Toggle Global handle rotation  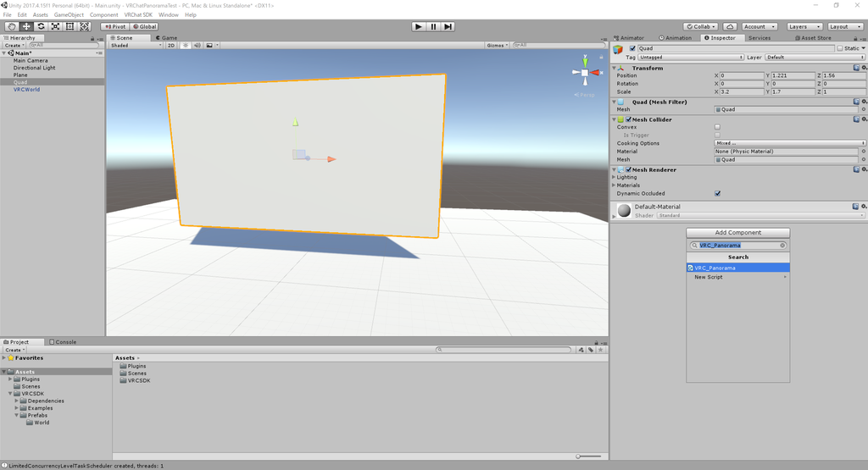coord(144,26)
